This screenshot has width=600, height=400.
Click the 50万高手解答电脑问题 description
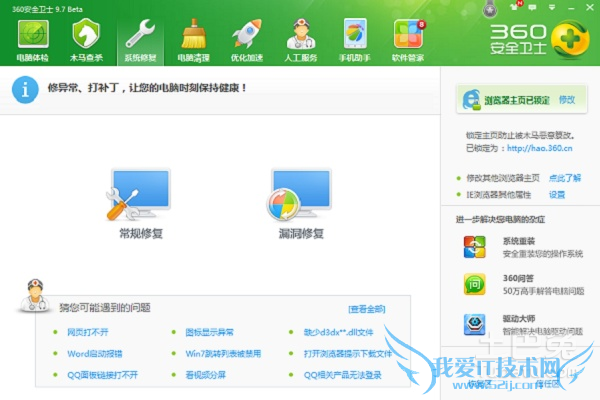[543, 291]
